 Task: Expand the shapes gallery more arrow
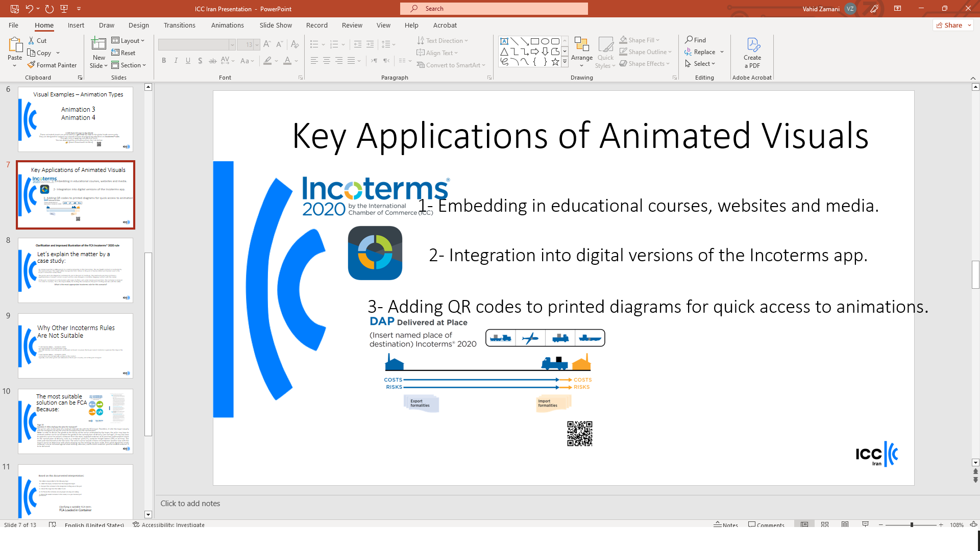coord(565,62)
